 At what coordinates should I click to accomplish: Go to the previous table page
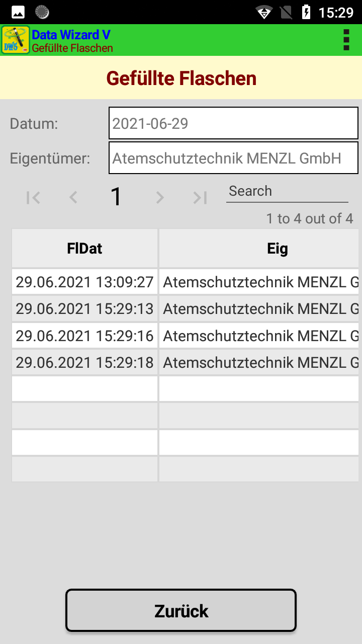[x=73, y=198]
